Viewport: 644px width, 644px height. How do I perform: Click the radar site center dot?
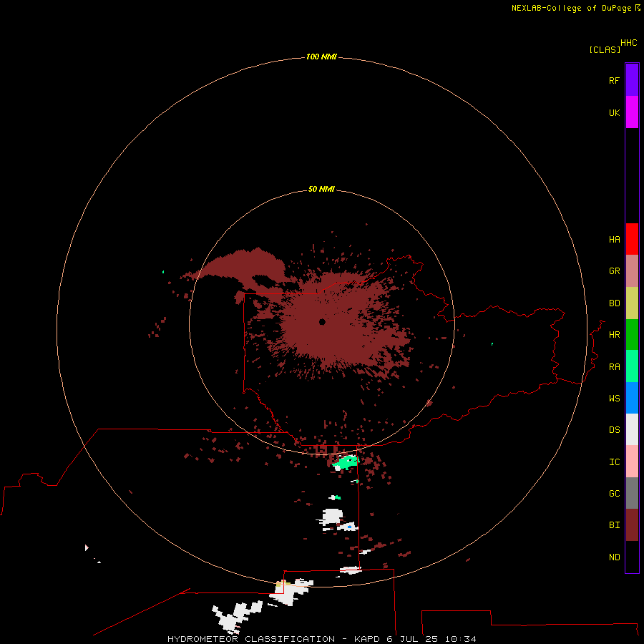click(x=322, y=322)
